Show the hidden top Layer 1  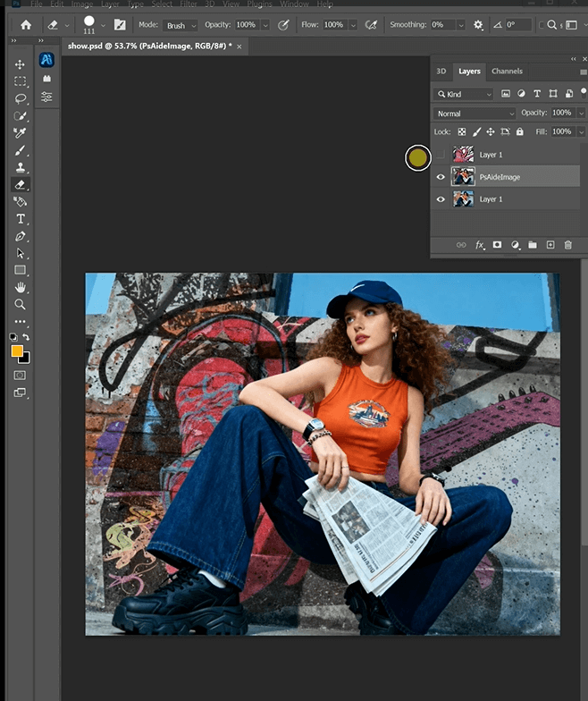click(440, 155)
